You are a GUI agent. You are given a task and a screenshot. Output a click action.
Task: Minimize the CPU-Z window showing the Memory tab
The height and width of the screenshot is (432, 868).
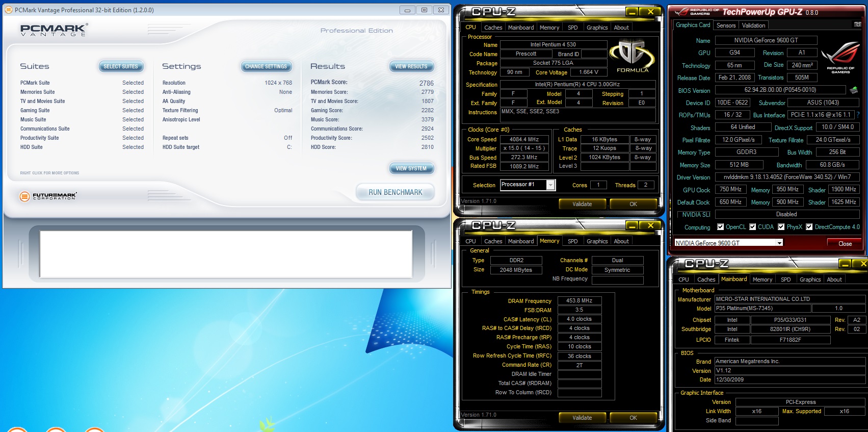632,225
